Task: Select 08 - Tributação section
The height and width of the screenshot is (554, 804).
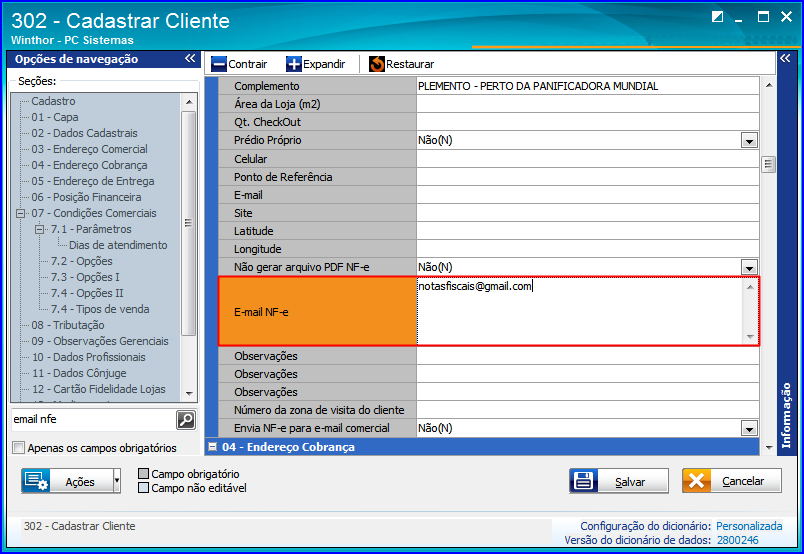Action: tap(68, 325)
